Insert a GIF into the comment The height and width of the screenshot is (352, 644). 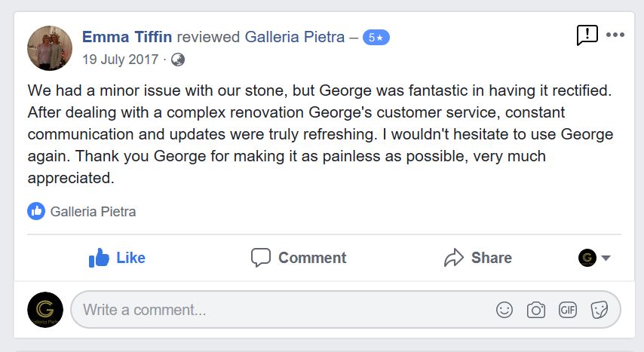click(568, 310)
